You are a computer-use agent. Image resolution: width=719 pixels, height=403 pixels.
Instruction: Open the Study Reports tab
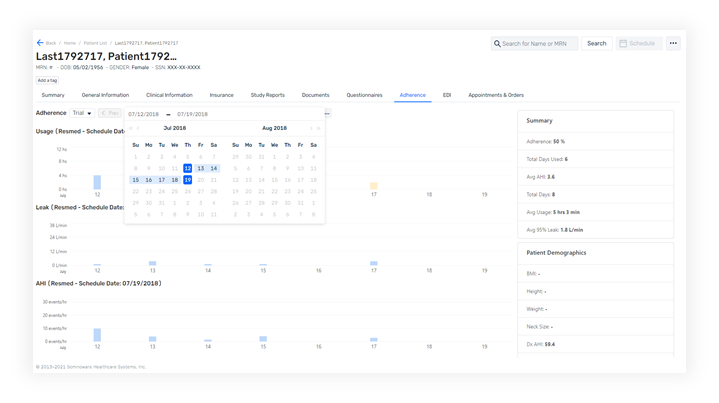tap(268, 95)
